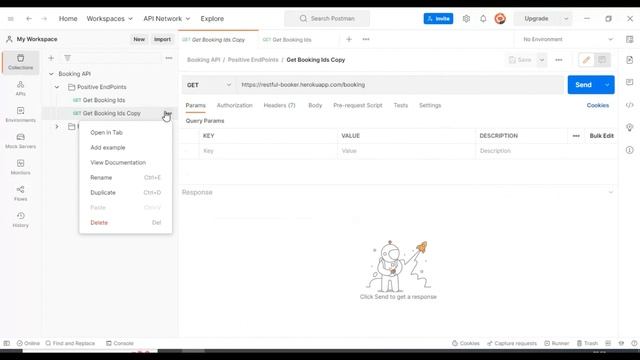
Task: Open Flows in the sidebar
Action: (20, 193)
